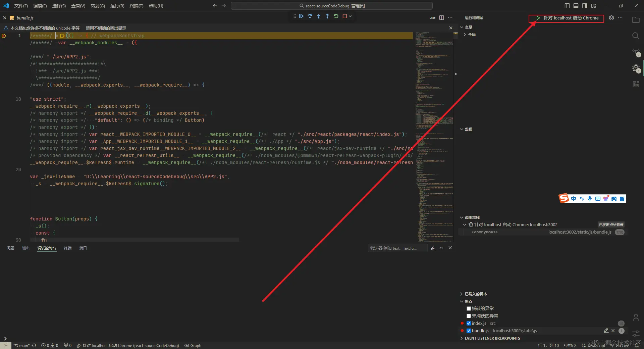Click 禁用不明确的突出显示 link in banner
This screenshot has width=644, height=349.
point(106,28)
